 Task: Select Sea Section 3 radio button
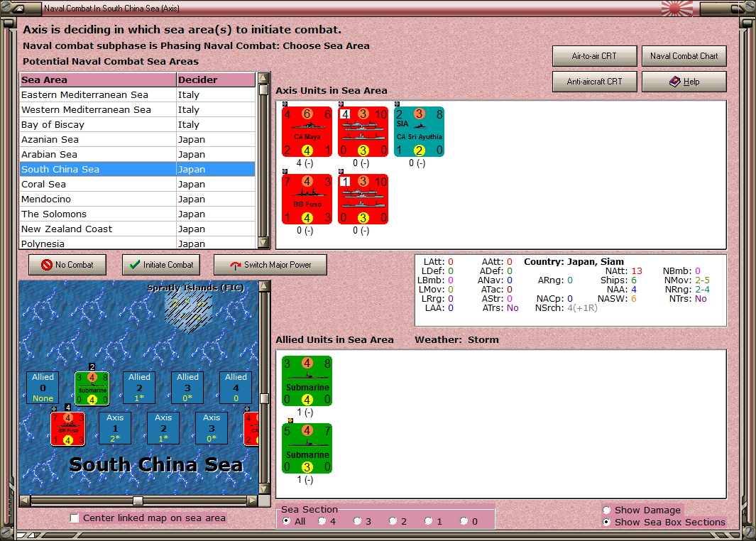[357, 520]
